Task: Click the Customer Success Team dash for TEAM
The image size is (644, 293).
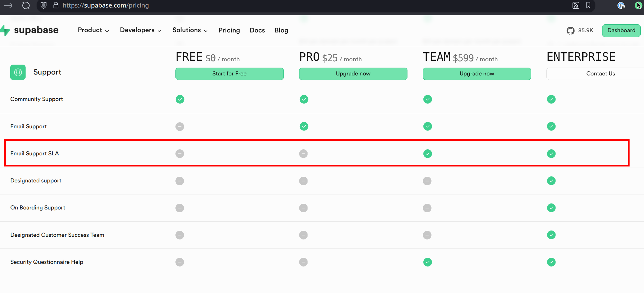Action: tap(427, 235)
